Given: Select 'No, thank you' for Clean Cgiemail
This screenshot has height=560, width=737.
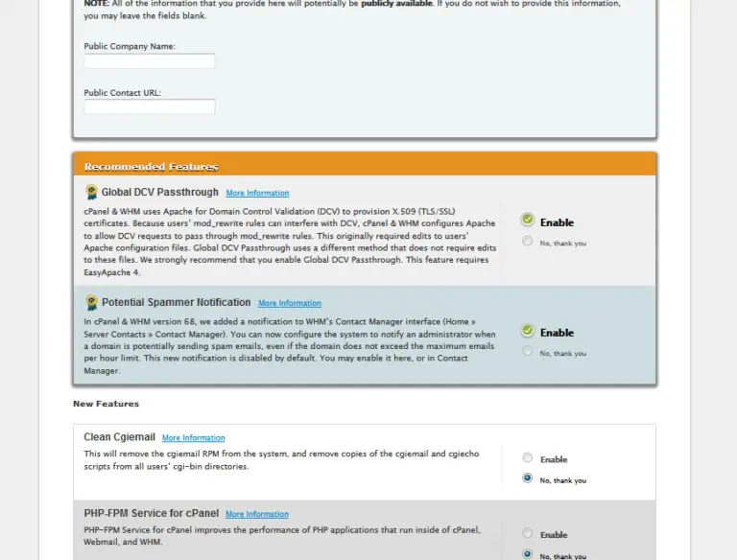Looking at the screenshot, I should [527, 478].
